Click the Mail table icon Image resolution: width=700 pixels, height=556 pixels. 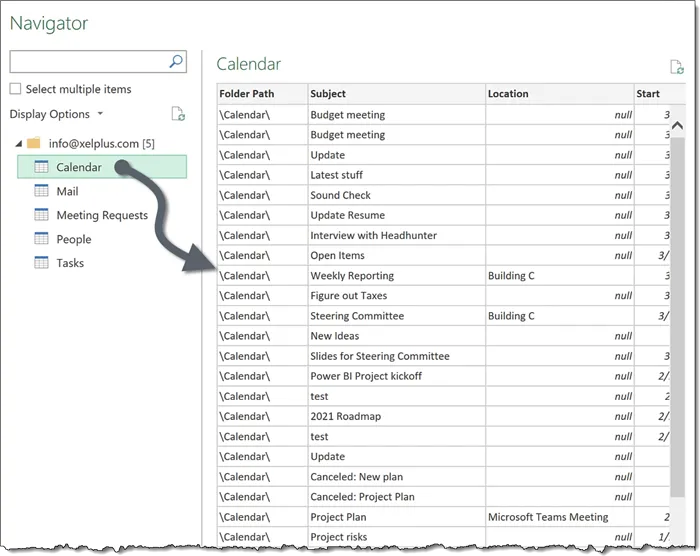(x=41, y=191)
